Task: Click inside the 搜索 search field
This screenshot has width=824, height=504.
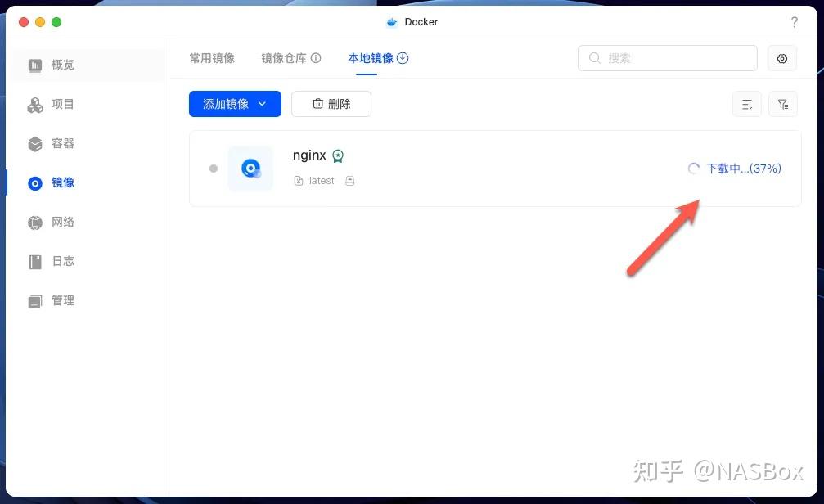Action: coord(667,58)
